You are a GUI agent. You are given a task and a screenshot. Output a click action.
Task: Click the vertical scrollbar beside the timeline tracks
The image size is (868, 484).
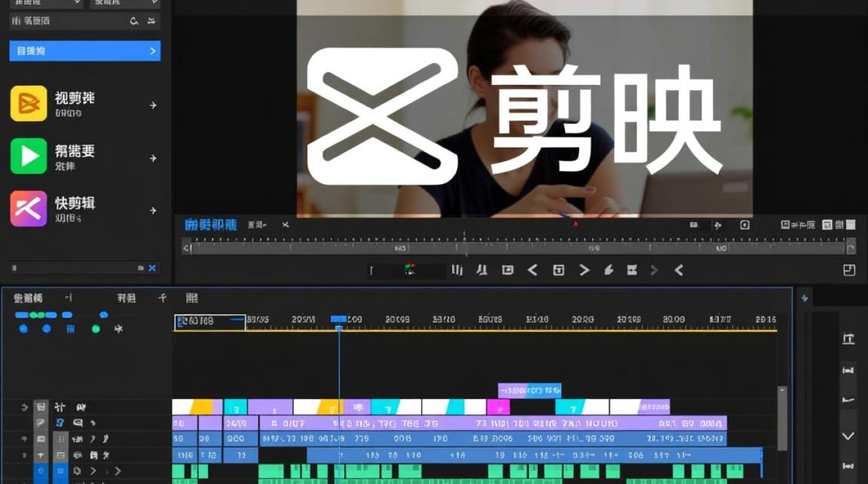pyautogui.click(x=782, y=418)
